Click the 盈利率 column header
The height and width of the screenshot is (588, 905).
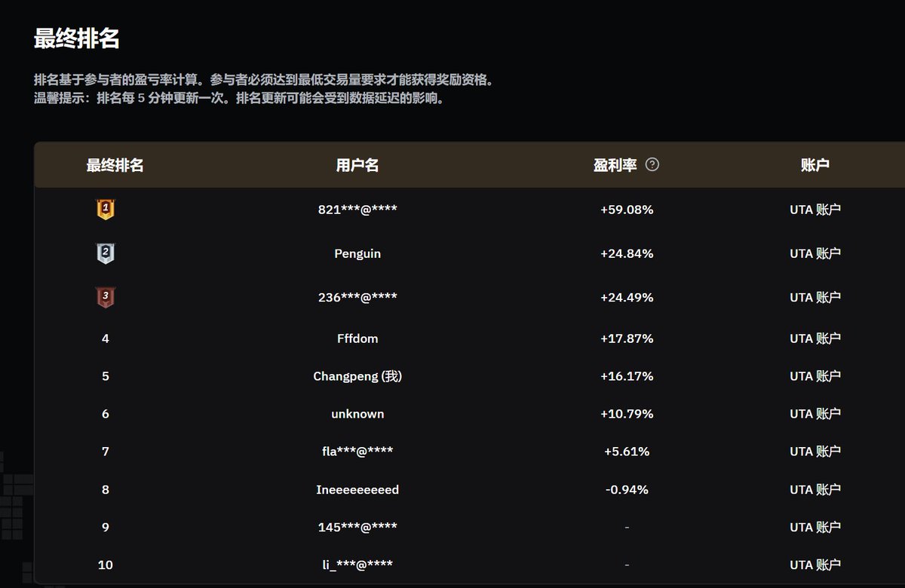click(x=615, y=165)
